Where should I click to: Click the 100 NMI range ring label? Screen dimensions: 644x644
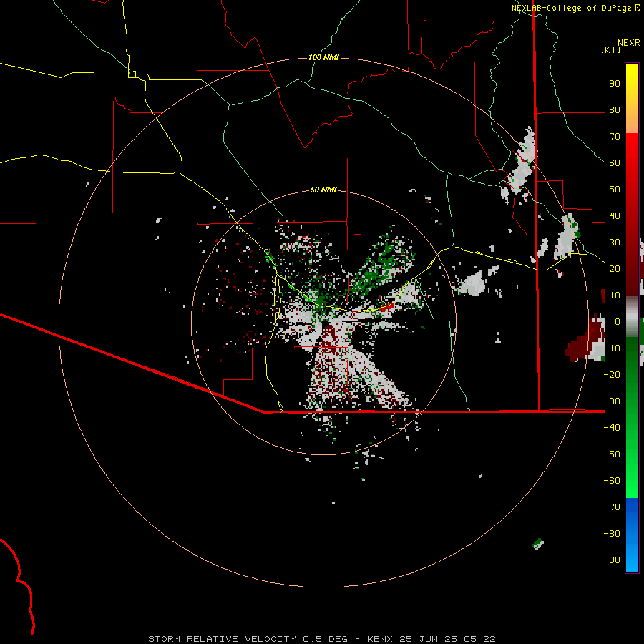point(323,57)
